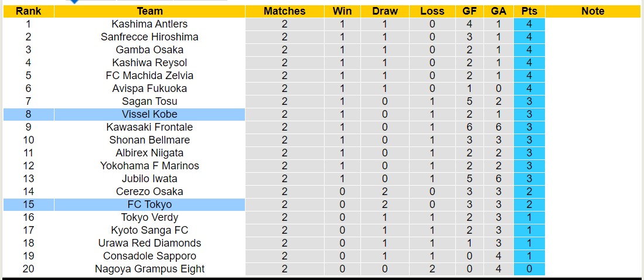
Task: Click the Kawasaki Frontale team name
Action: pos(149,127)
